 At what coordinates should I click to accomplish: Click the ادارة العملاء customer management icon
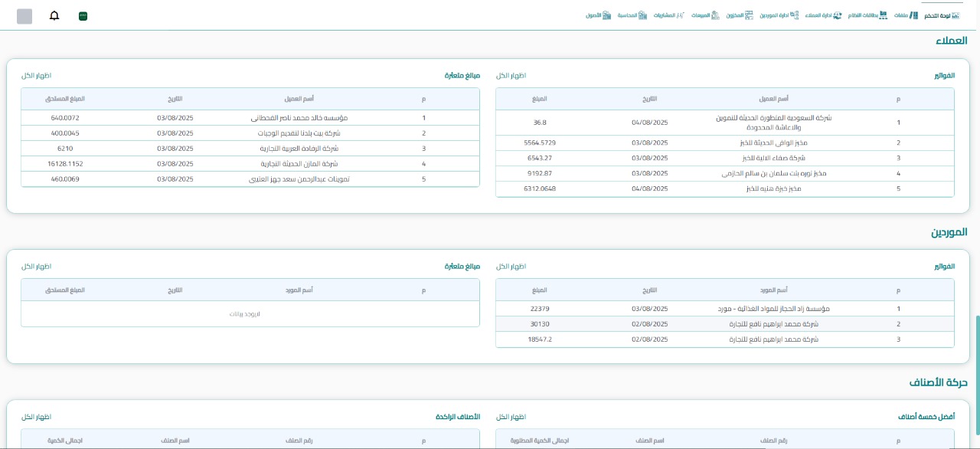[838, 15]
